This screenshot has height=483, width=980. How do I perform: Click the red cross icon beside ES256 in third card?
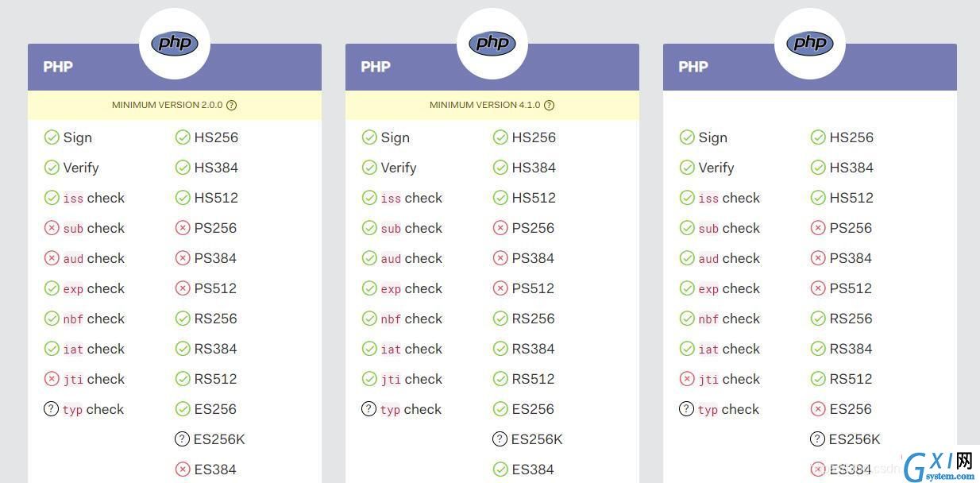pos(818,409)
